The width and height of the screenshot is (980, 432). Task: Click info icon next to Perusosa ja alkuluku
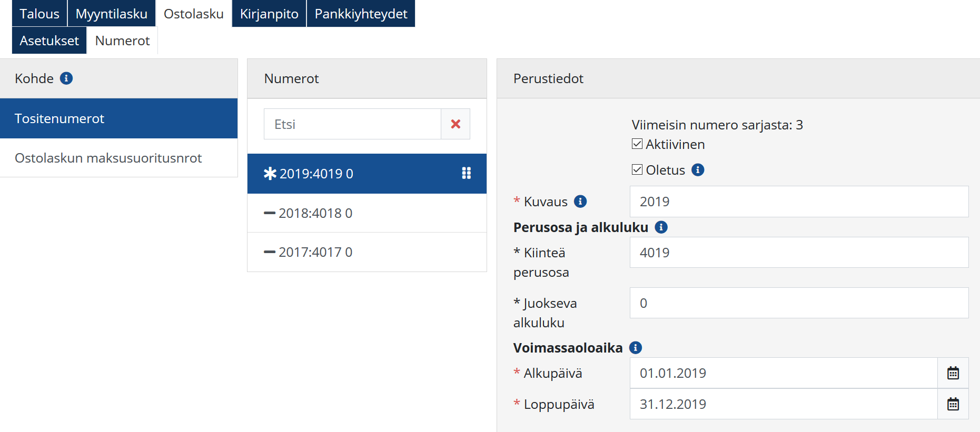[x=661, y=227]
